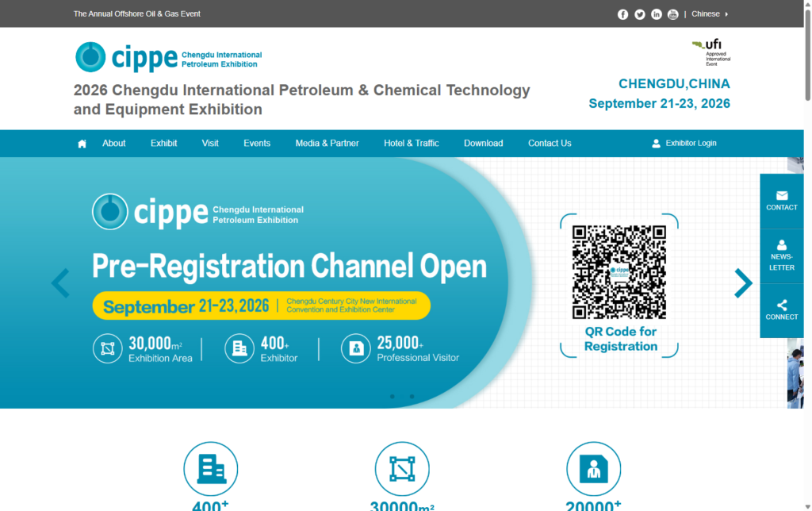Screen dimensions: 812x511
Task: Go back a slide using the left arrow chevron
Action: [x=61, y=283]
